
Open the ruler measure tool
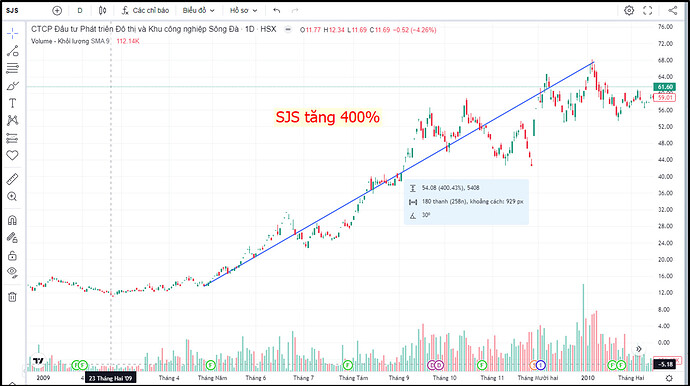click(x=12, y=179)
